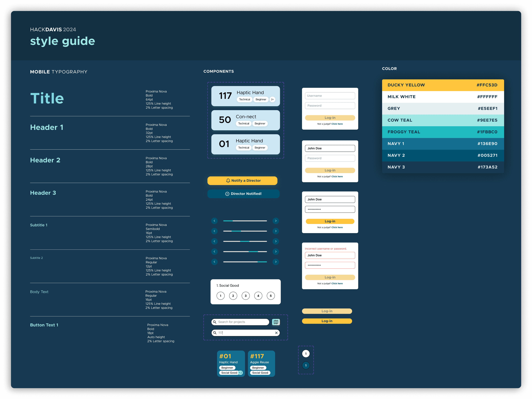Open the #117 Aggie Reuse card
The image size is (532, 399).
pyautogui.click(x=261, y=363)
